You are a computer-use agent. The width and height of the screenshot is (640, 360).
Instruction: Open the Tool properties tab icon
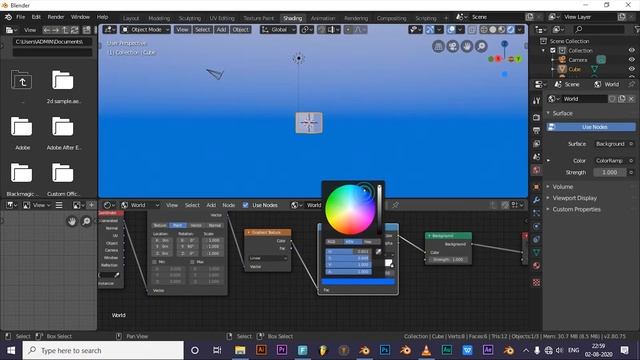[536, 101]
